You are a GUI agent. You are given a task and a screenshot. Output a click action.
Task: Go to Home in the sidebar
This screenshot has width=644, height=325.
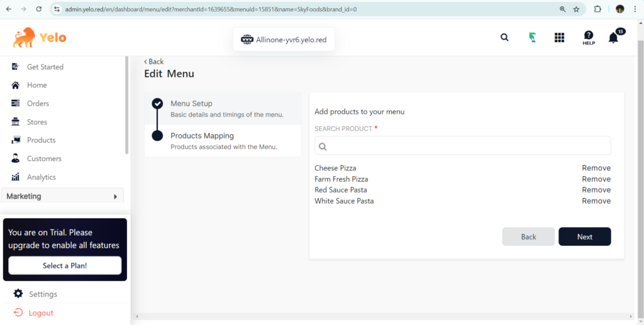[37, 85]
